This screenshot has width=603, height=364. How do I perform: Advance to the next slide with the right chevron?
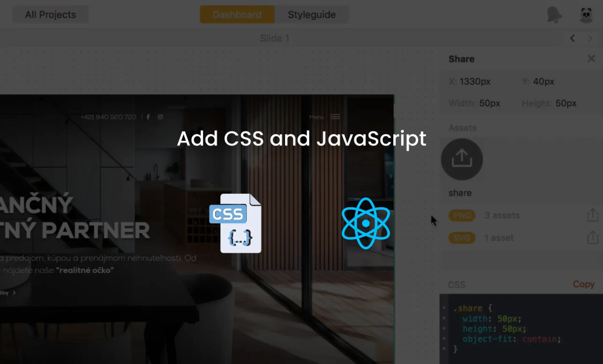coord(589,38)
